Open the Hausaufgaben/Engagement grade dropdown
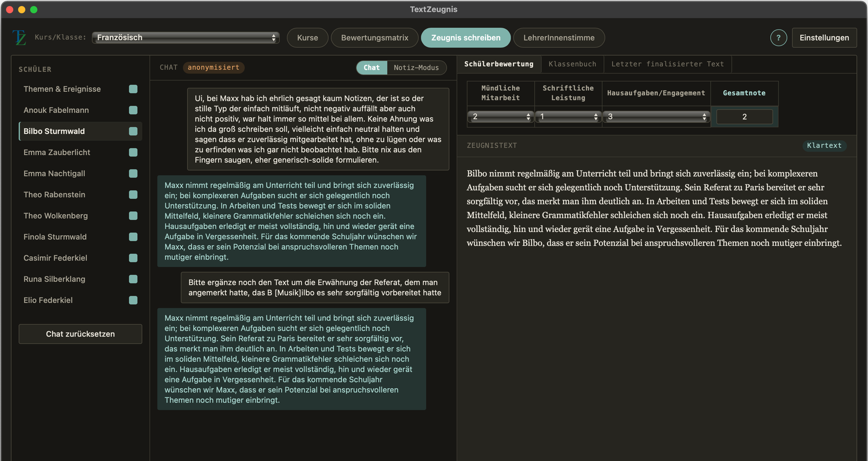 click(656, 117)
